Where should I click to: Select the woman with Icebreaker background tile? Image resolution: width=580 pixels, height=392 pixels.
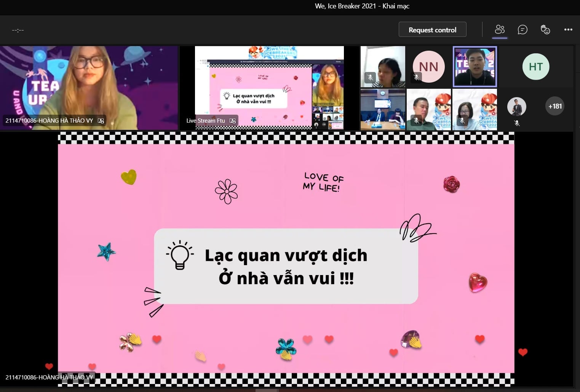475,110
